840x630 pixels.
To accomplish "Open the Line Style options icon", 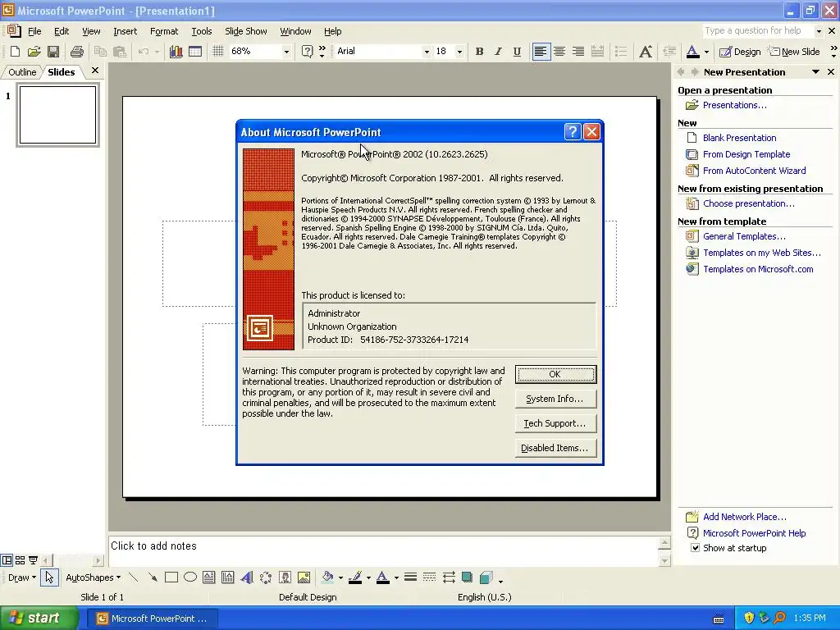I will click(x=410, y=577).
